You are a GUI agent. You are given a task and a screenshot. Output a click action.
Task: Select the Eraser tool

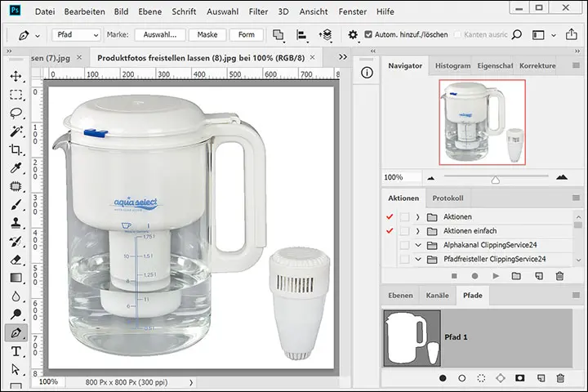[x=16, y=260]
